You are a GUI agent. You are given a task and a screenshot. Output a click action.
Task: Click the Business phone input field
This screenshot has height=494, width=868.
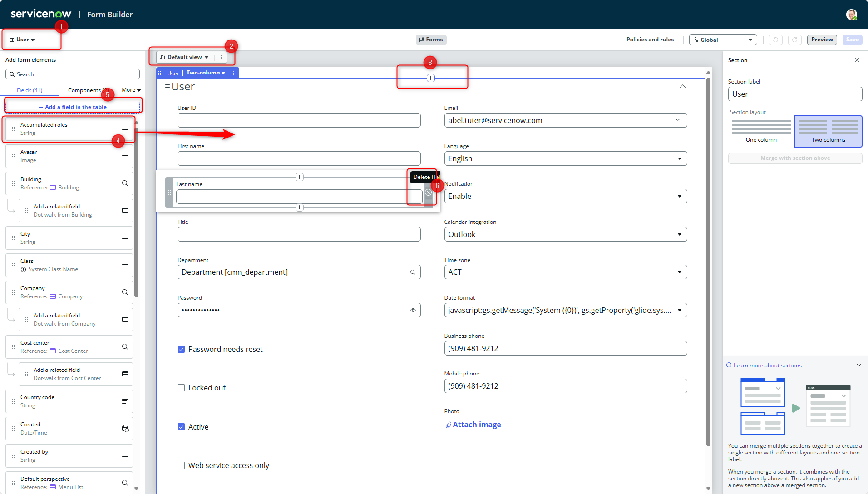coord(565,348)
